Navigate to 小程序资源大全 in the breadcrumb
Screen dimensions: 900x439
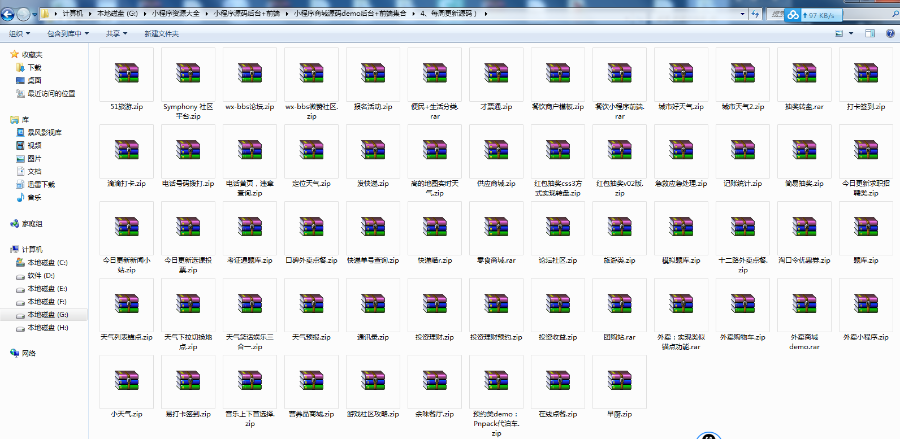(x=175, y=13)
